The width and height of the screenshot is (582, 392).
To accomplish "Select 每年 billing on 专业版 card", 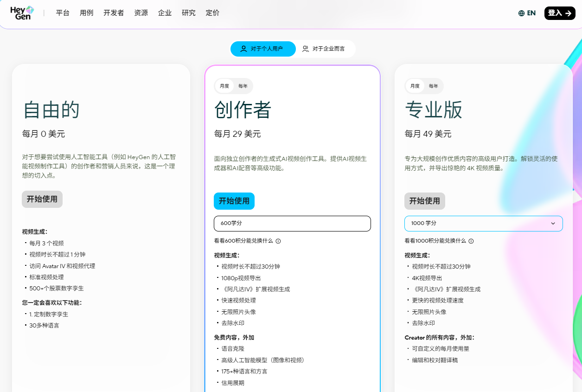I will (434, 86).
